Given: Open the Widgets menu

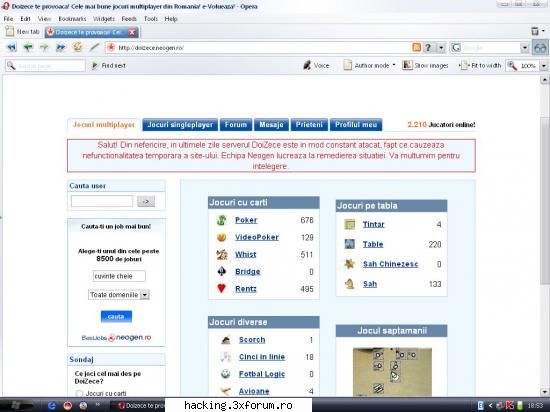Looking at the screenshot, I should 104,19.
